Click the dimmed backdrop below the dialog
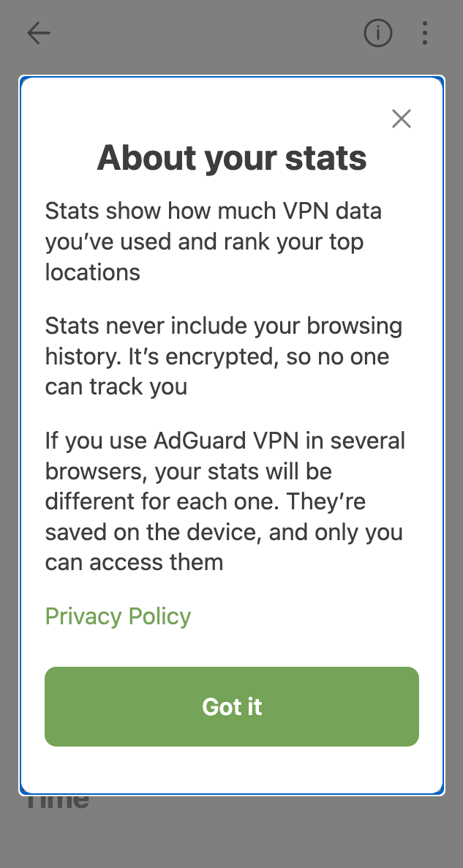 [231, 834]
